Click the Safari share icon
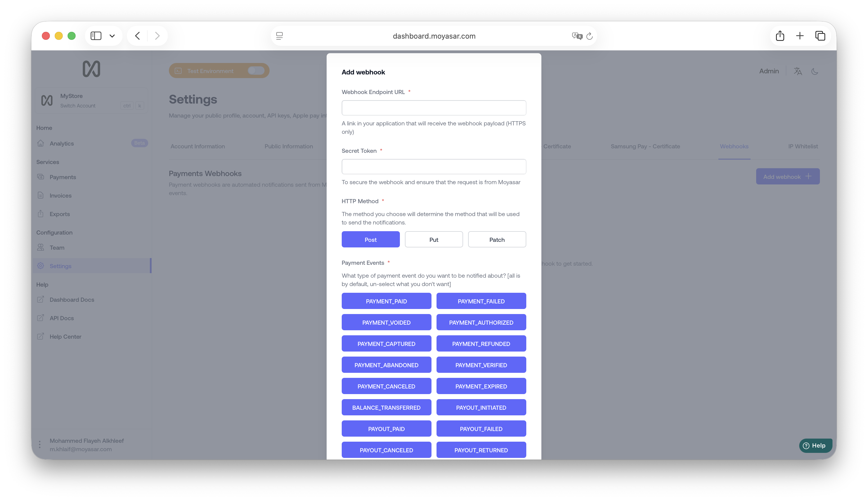This screenshot has width=868, height=501. (780, 36)
